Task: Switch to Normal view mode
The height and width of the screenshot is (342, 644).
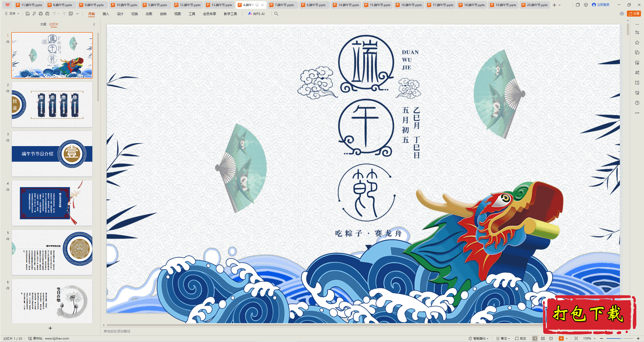Action: 535,338
